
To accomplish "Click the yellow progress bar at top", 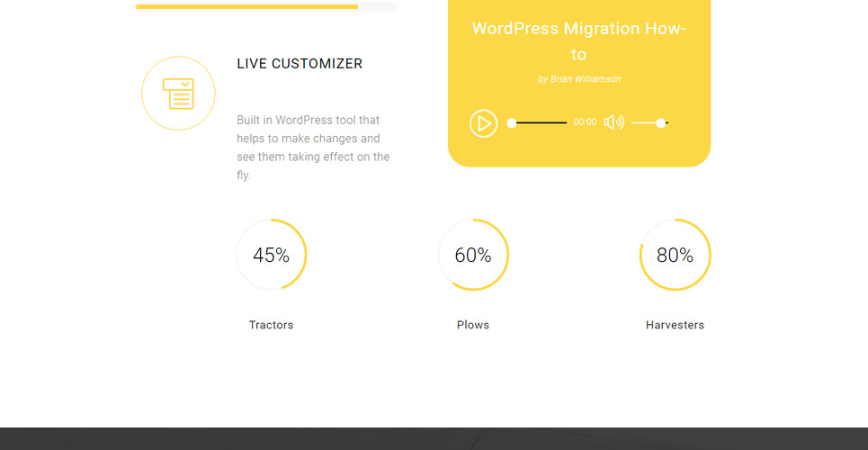I will (x=247, y=6).
